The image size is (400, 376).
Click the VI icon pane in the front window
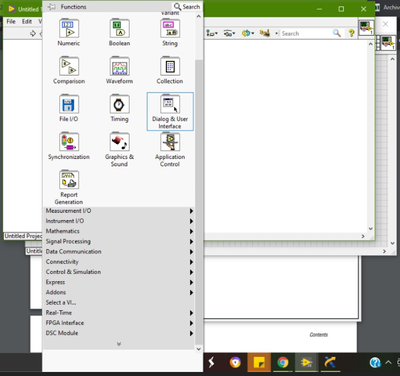[366, 27]
